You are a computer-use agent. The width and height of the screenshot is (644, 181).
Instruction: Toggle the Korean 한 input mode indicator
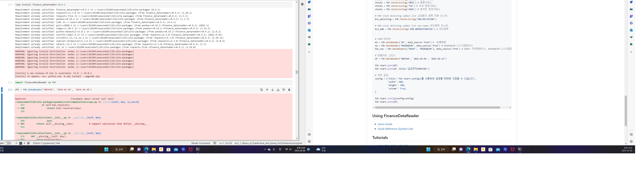tap(280, 149)
